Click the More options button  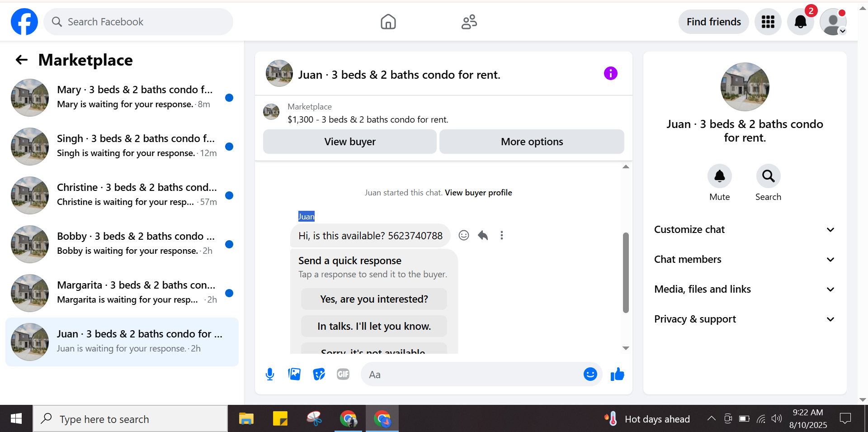[532, 142]
